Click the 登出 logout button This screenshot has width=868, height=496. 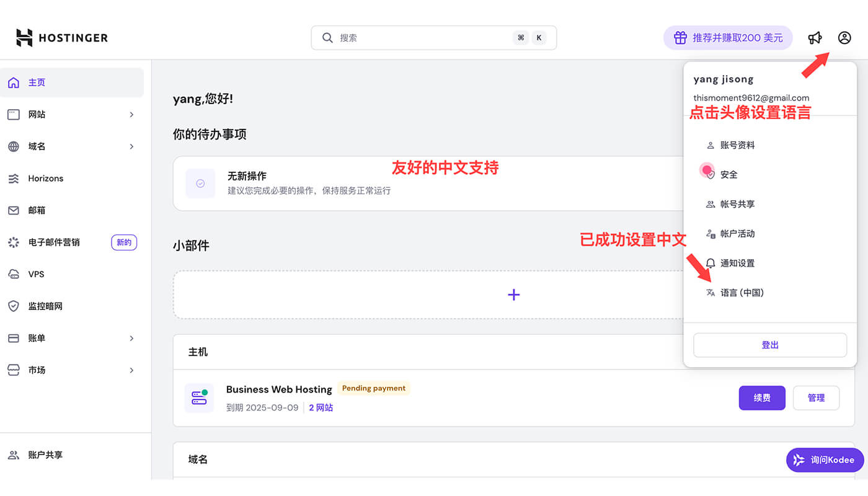point(770,345)
